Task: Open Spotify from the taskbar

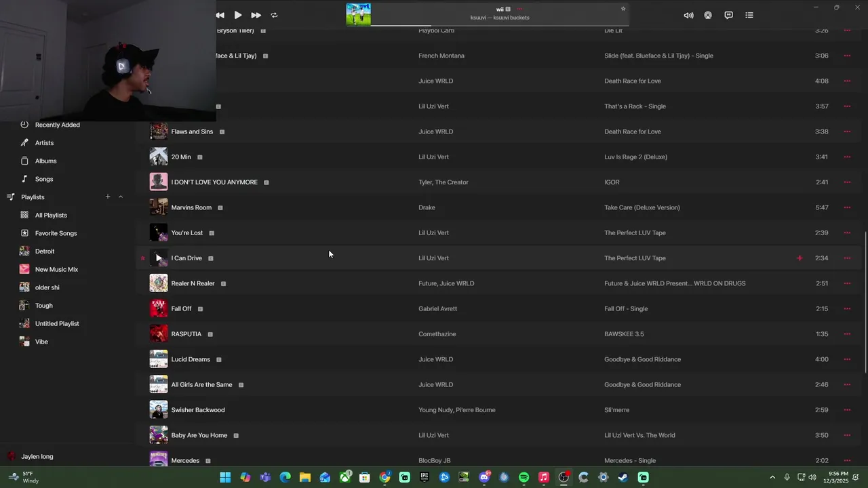Action: tap(524, 477)
